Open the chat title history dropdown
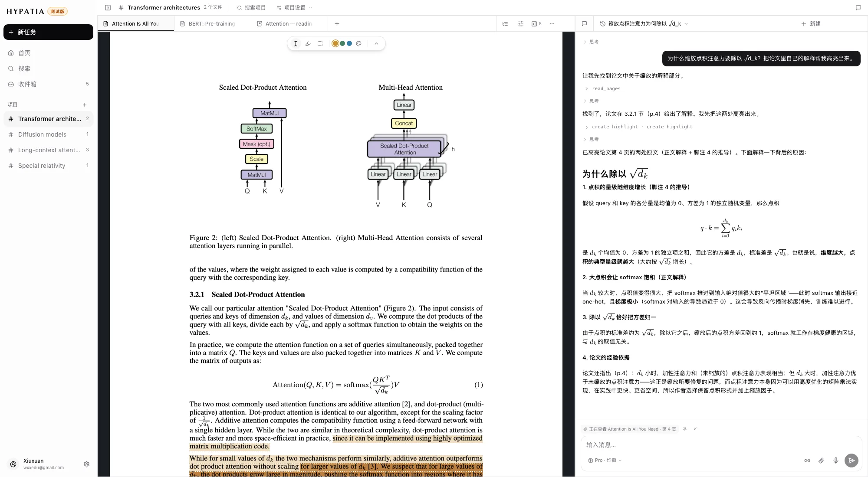 click(644, 24)
